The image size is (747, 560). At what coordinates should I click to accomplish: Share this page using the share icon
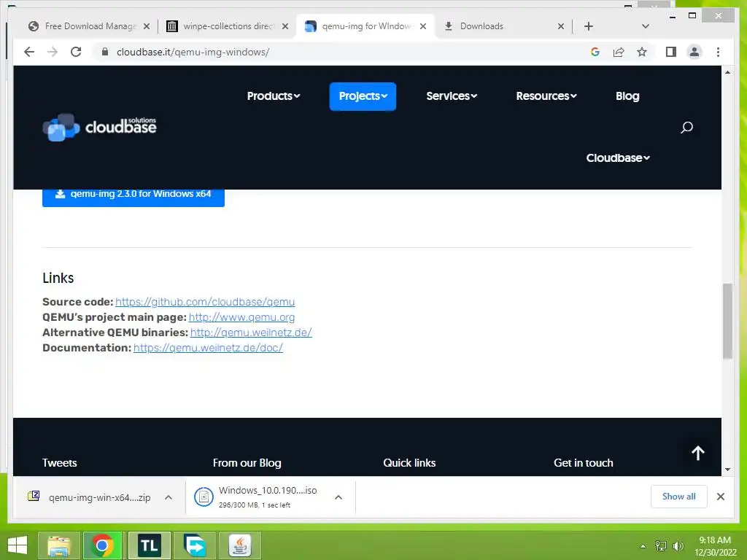pyautogui.click(x=619, y=52)
